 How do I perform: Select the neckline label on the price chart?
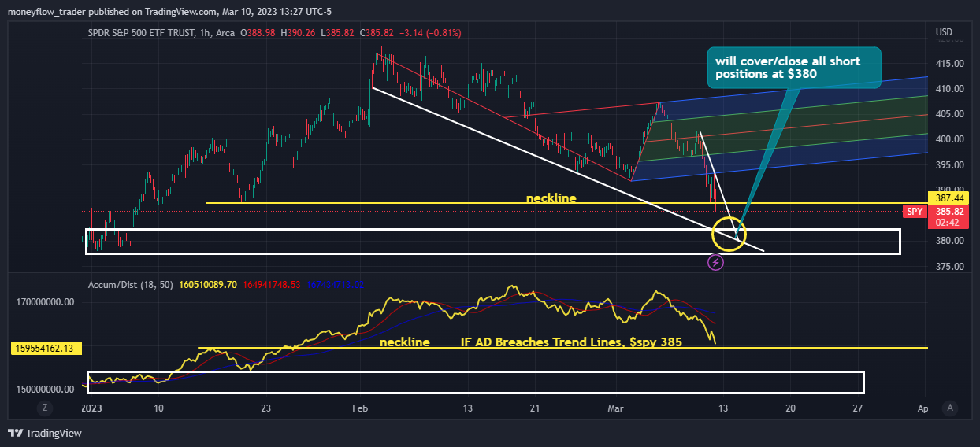coord(551,199)
